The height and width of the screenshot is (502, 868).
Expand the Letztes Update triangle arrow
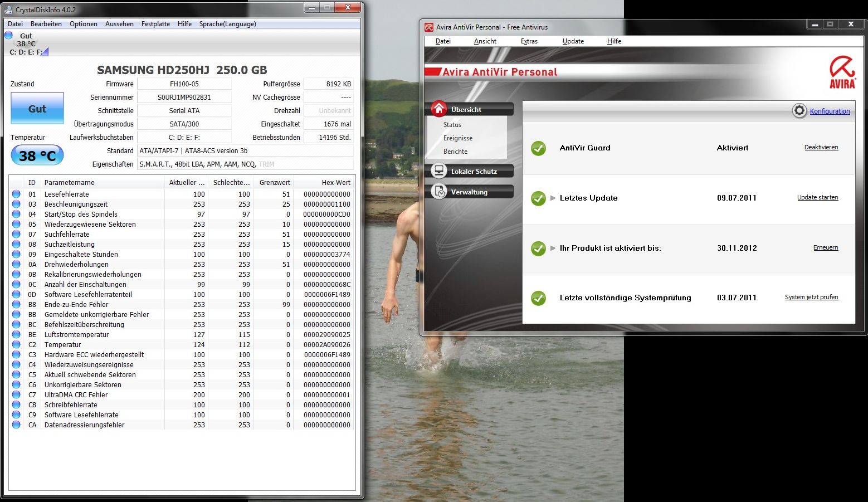coord(553,198)
